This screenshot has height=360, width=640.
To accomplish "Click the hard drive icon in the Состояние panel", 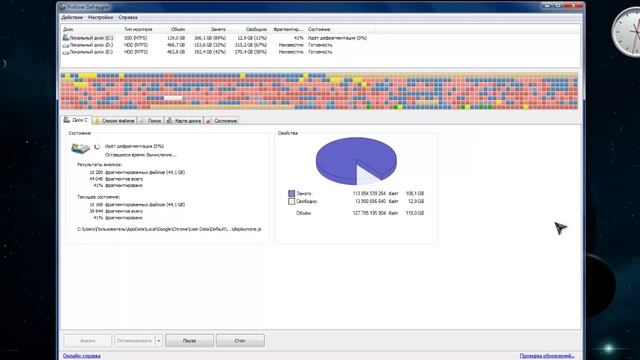I will coord(80,148).
